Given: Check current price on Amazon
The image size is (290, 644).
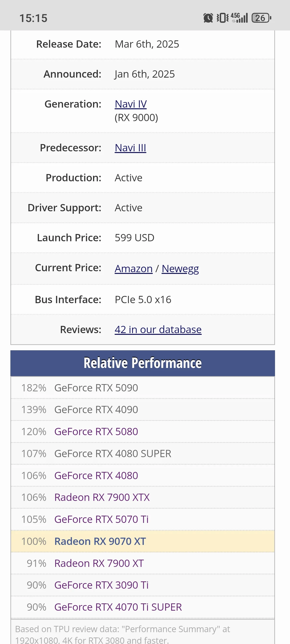Looking at the screenshot, I should (133, 269).
